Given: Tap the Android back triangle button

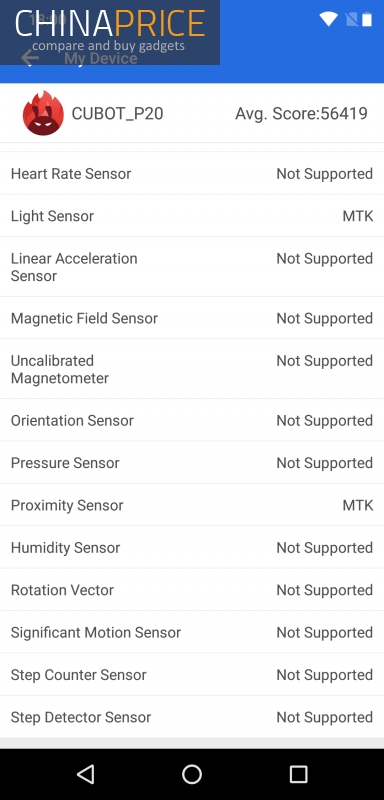Looking at the screenshot, I should pyautogui.click(x=86, y=774).
